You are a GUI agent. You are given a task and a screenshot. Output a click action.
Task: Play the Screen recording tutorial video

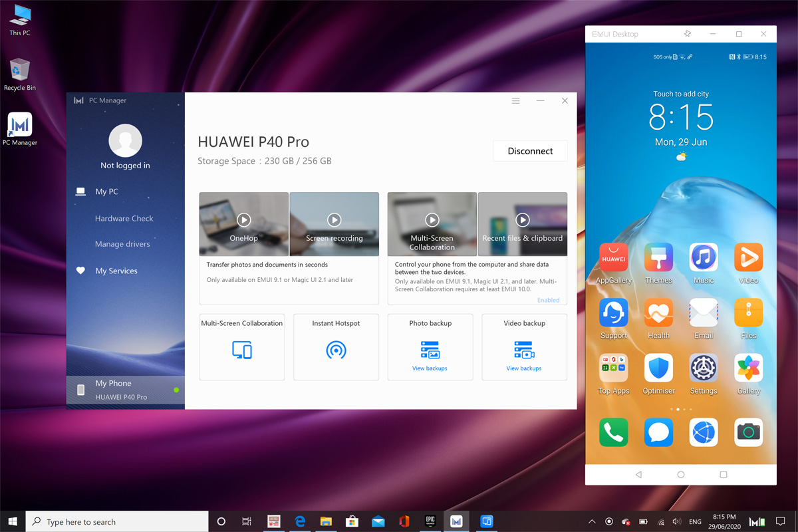click(x=334, y=219)
